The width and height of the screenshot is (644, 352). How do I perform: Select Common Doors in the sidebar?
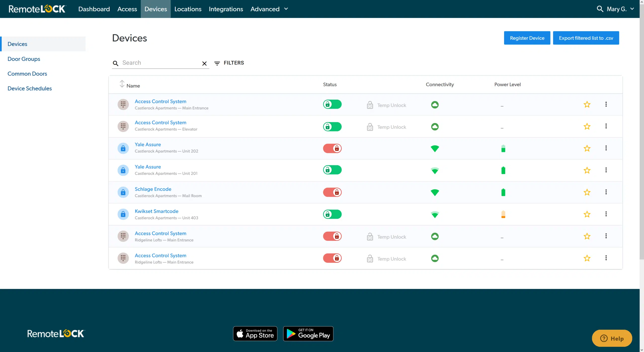[27, 74]
